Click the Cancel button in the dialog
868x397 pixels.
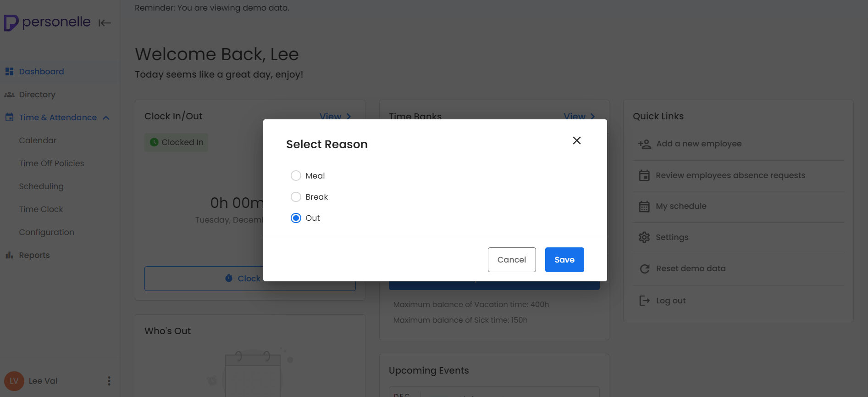pos(512,260)
